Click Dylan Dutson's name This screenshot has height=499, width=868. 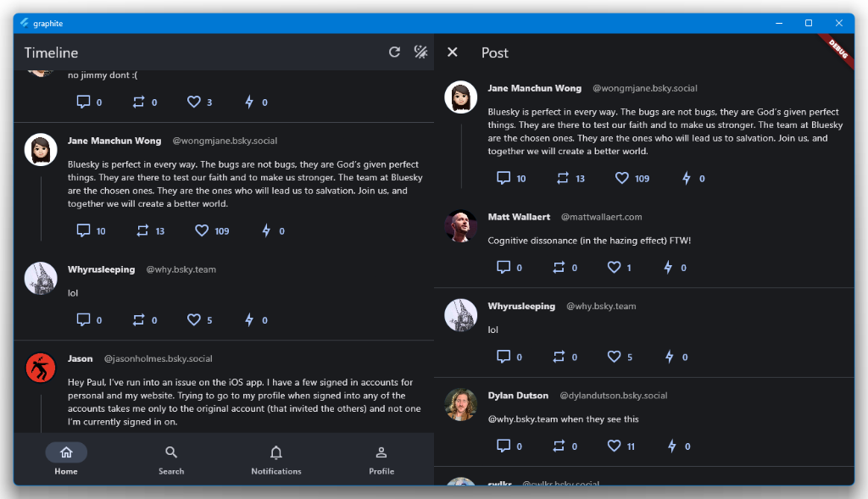coord(518,396)
